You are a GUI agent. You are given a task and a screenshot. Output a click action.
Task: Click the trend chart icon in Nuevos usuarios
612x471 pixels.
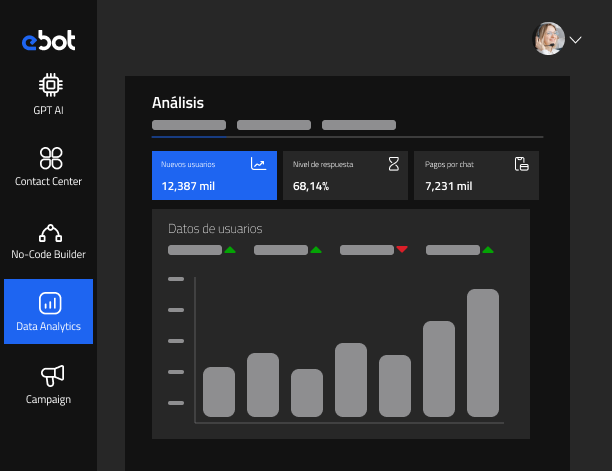[x=258, y=164]
